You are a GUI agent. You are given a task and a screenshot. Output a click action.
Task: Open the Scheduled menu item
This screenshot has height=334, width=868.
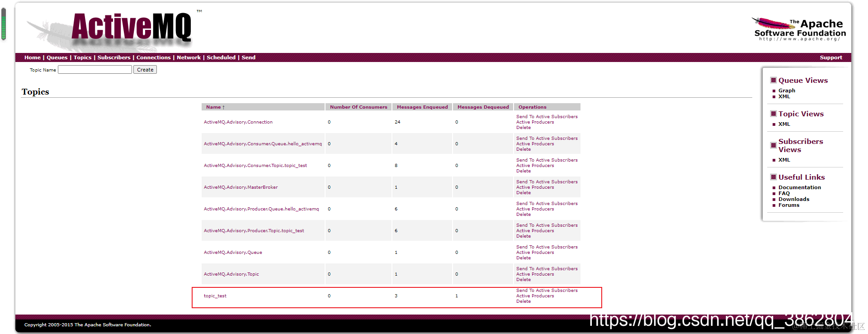221,57
